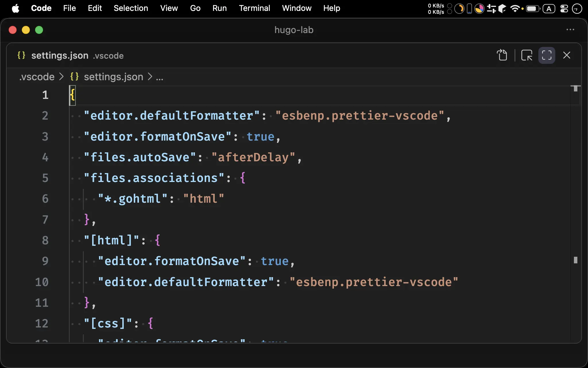Click the clock icon in menu bar
Image resolution: width=588 pixels, height=368 pixels.
[577, 9]
